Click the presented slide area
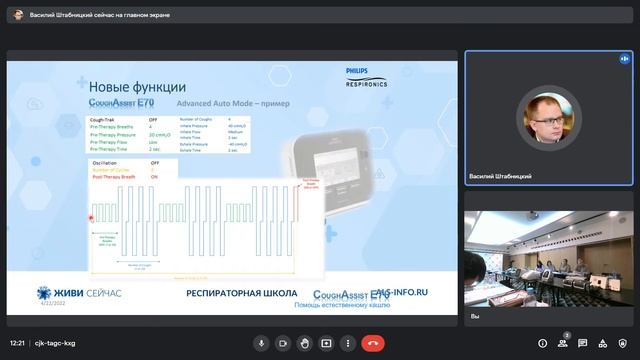The width and height of the screenshot is (640, 360). click(x=232, y=188)
